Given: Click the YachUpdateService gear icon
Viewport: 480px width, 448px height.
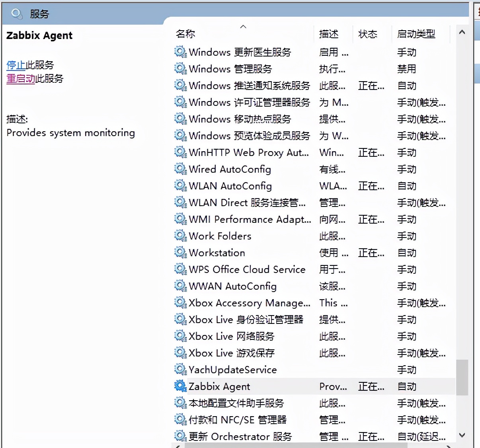Looking at the screenshot, I should click(180, 370).
